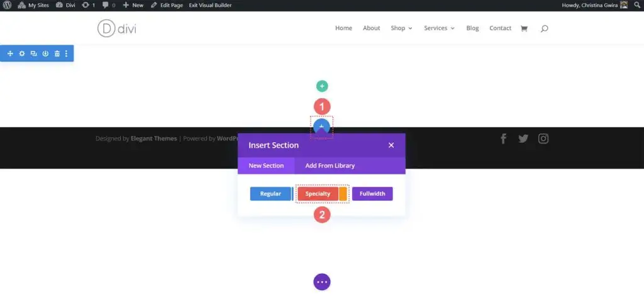Open the header search icon
644x299 pixels.
[x=544, y=29]
